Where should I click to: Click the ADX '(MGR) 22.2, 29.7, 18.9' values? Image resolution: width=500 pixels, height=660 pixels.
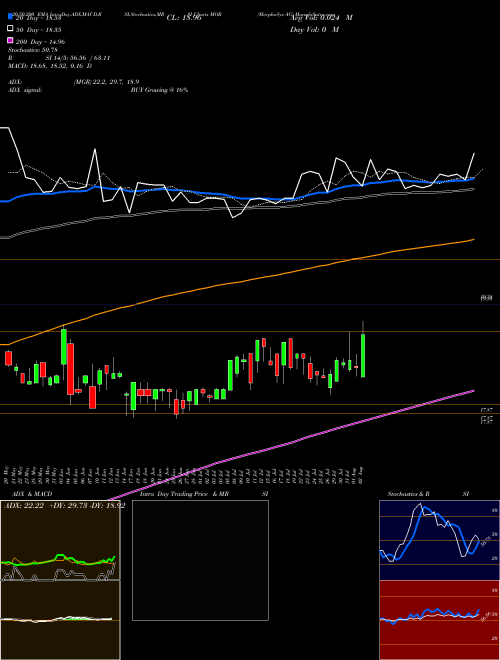pos(106,82)
